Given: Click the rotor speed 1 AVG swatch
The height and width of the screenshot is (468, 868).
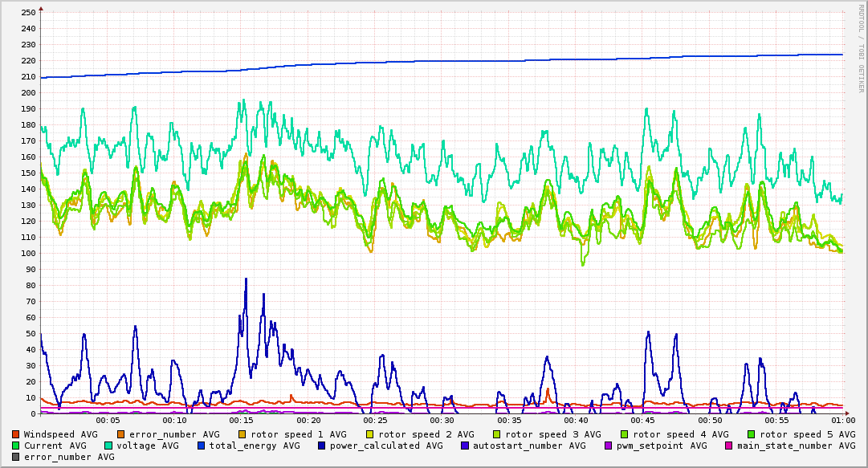Looking at the screenshot, I should (x=242, y=434).
